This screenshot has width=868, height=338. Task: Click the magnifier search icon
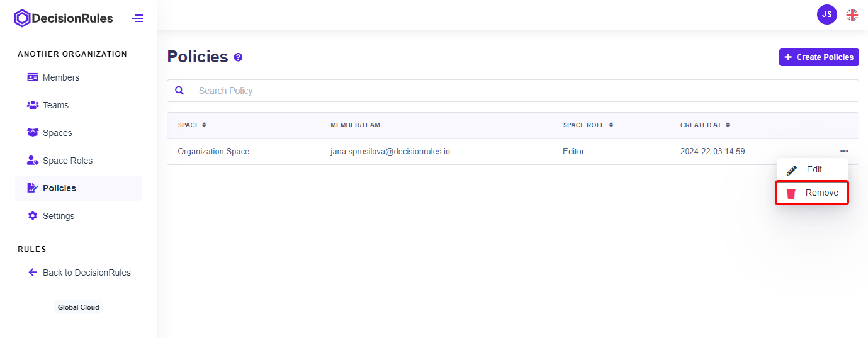coord(179,91)
